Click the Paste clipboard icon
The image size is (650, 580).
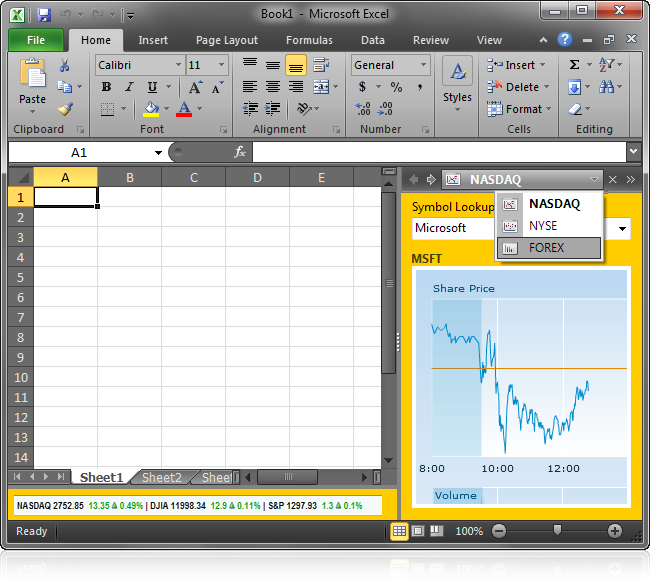(32, 75)
